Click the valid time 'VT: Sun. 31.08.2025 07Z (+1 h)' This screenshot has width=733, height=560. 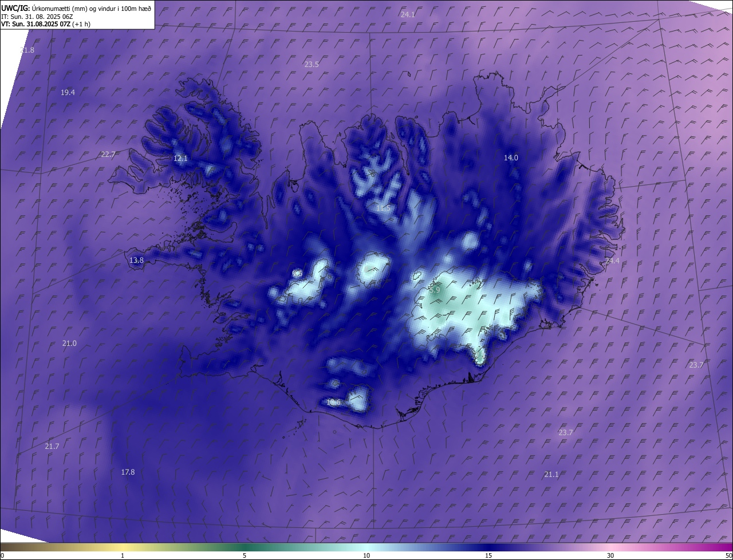pyautogui.click(x=46, y=24)
